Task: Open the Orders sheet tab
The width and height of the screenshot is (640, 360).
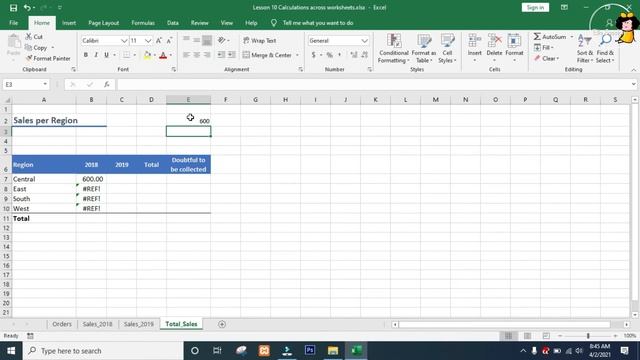Action: pos(62,324)
